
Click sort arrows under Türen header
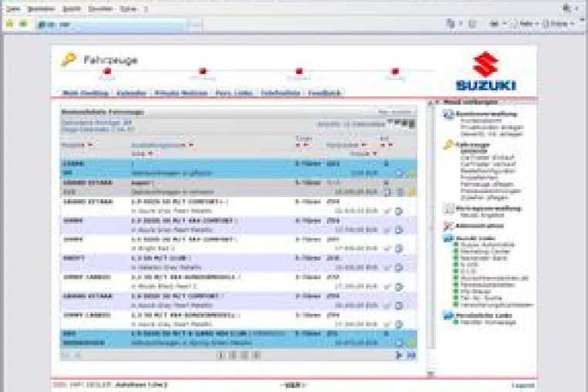pos(302,145)
